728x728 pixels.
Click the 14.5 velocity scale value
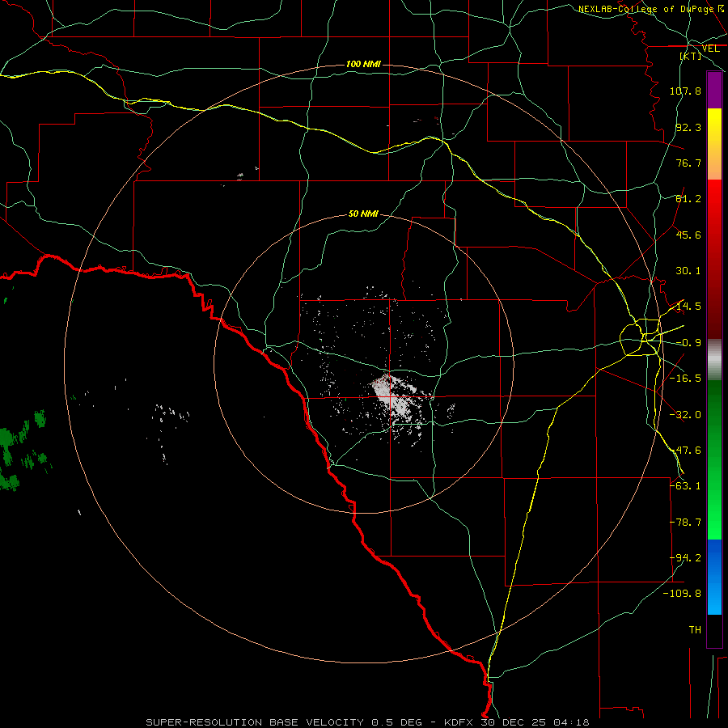tap(688, 307)
